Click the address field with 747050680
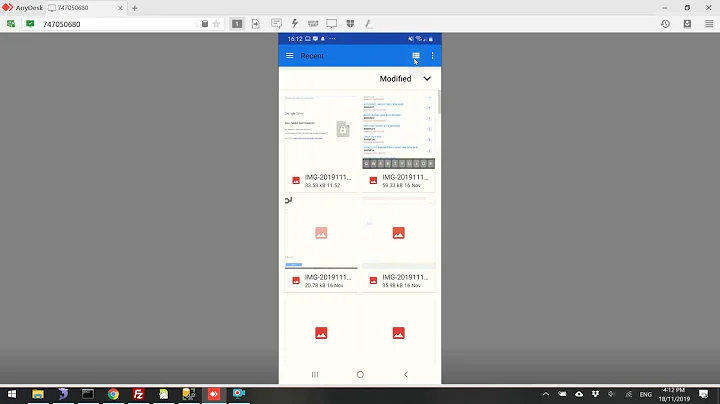The width and height of the screenshot is (720, 404). (x=117, y=24)
